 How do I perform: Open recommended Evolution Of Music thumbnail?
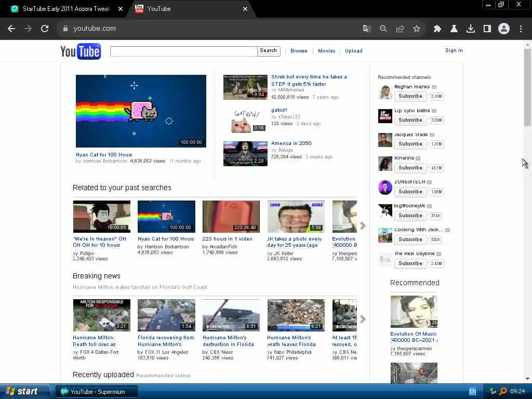pos(414,312)
